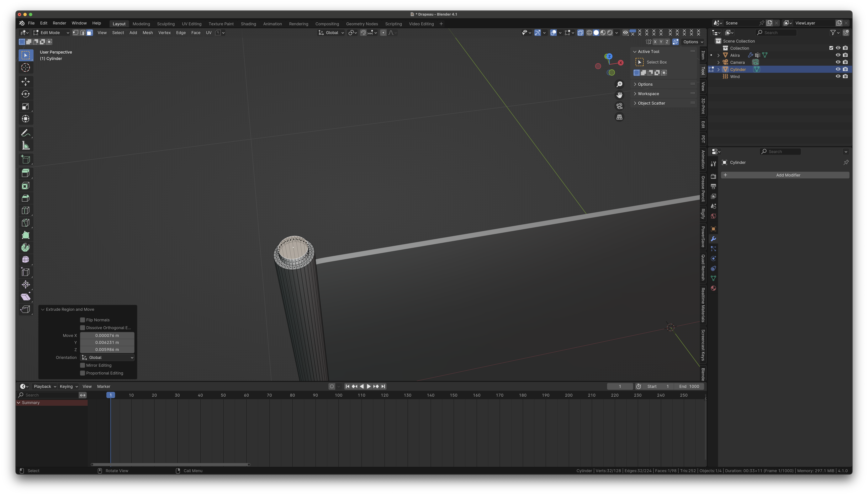Expand the Akira object in outliner
The width and height of the screenshot is (868, 495).
(x=718, y=55)
